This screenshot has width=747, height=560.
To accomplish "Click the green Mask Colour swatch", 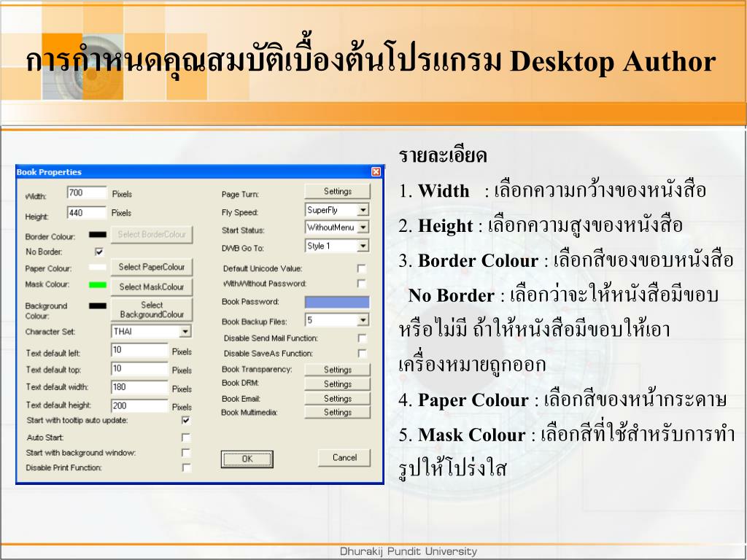I will (98, 285).
